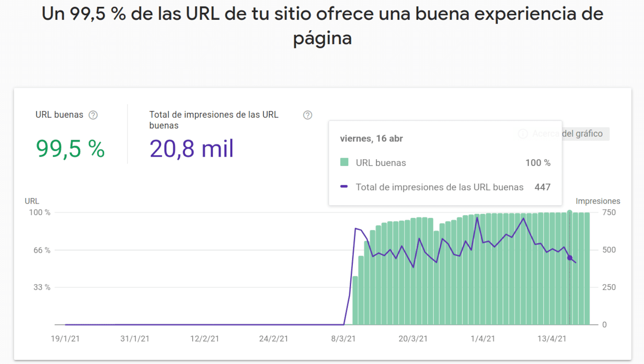Click the 33 % URL axis label
The width and height of the screenshot is (644, 364).
(x=41, y=287)
